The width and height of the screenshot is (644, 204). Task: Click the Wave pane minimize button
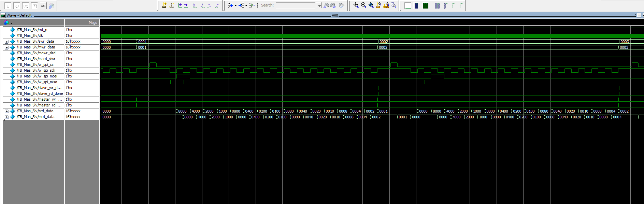point(639,15)
